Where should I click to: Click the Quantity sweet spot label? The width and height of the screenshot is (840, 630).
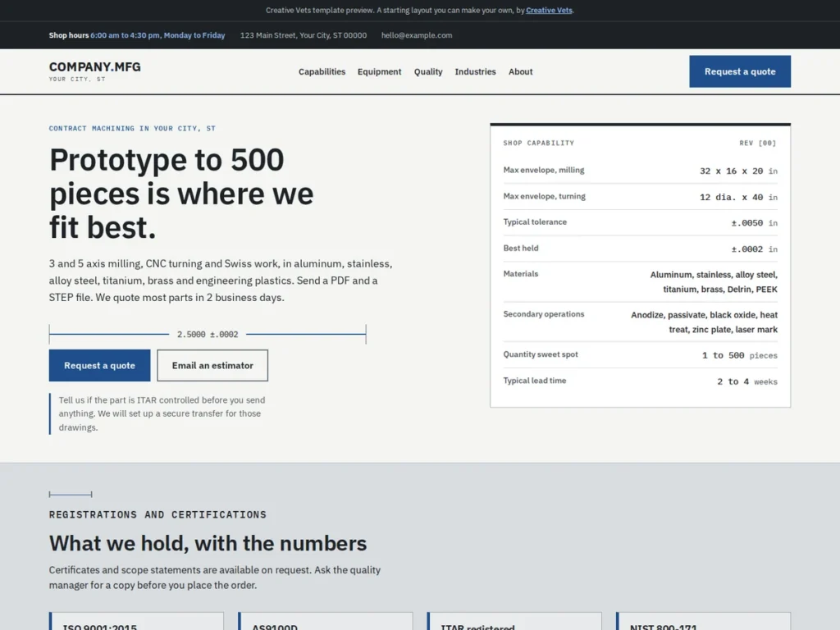coord(541,354)
